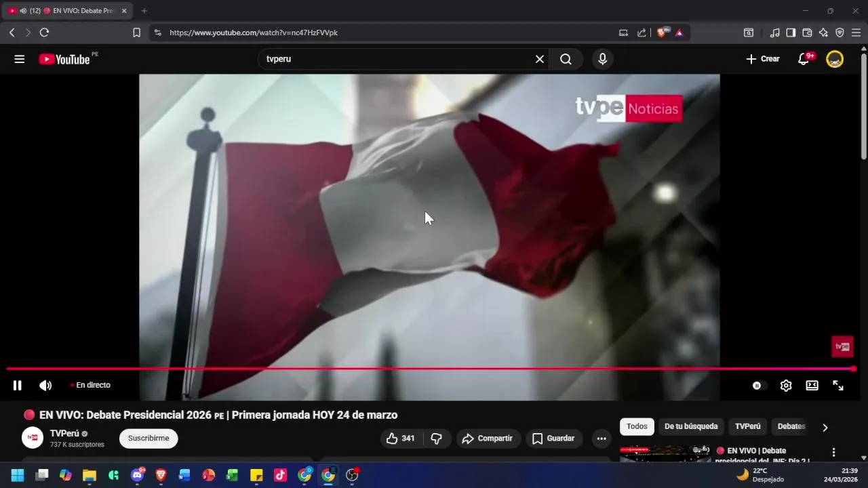
Task: Open the Brave Wallet icon
Action: tap(807, 33)
